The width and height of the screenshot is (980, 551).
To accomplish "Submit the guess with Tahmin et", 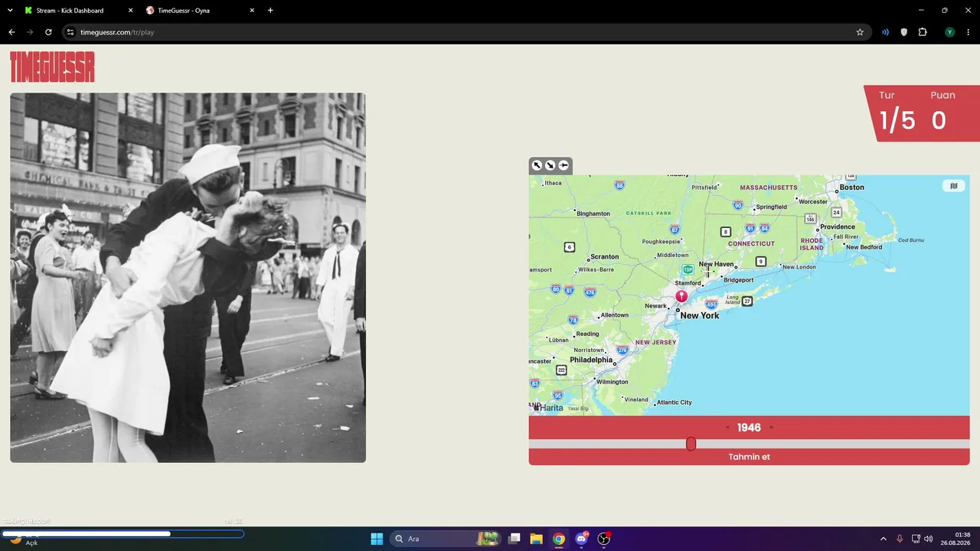I will click(x=749, y=457).
